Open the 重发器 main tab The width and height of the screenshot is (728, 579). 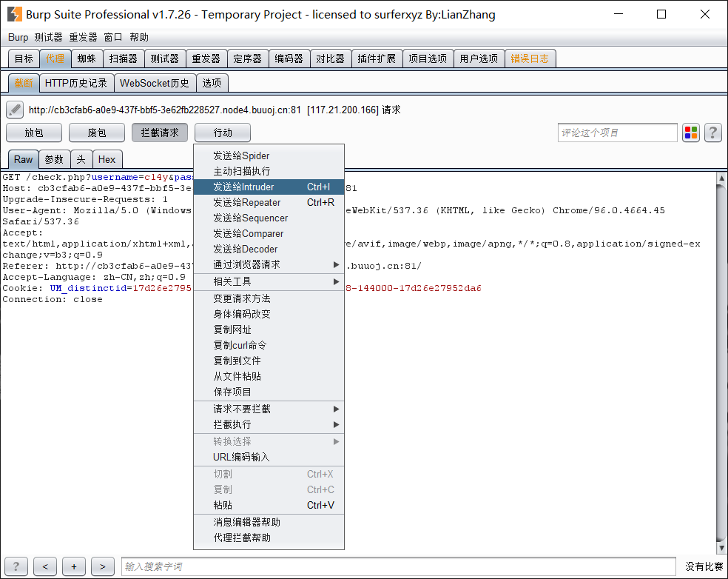pos(206,58)
